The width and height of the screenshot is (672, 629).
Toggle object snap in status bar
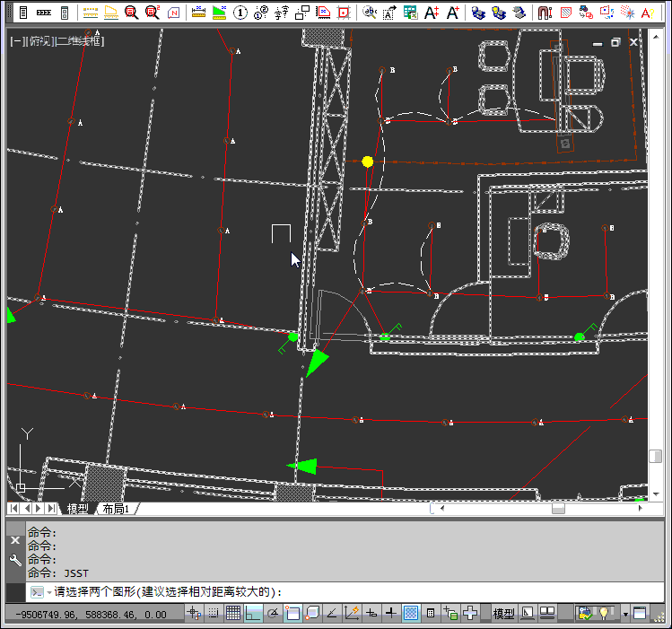pos(292,614)
